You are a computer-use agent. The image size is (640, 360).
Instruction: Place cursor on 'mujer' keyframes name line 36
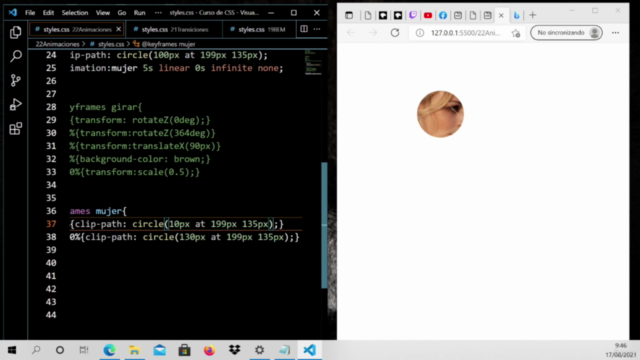point(109,211)
